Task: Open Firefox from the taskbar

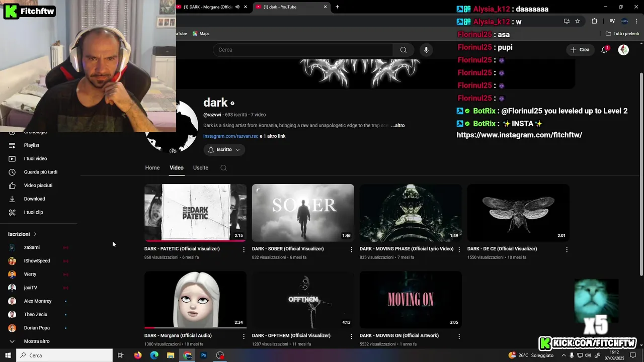Action: pos(138,355)
